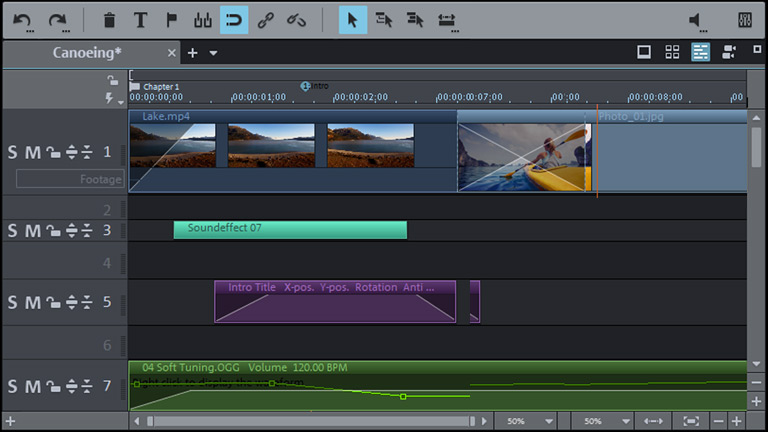Zoom out horizontally with bottom minus
Image resolution: width=768 pixels, height=432 pixels.
pyautogui.click(x=718, y=421)
